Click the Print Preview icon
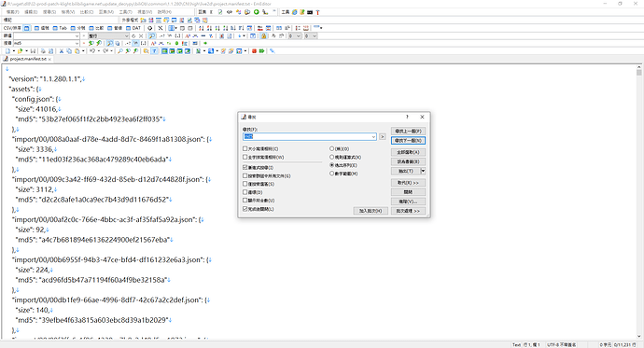 click(50, 51)
